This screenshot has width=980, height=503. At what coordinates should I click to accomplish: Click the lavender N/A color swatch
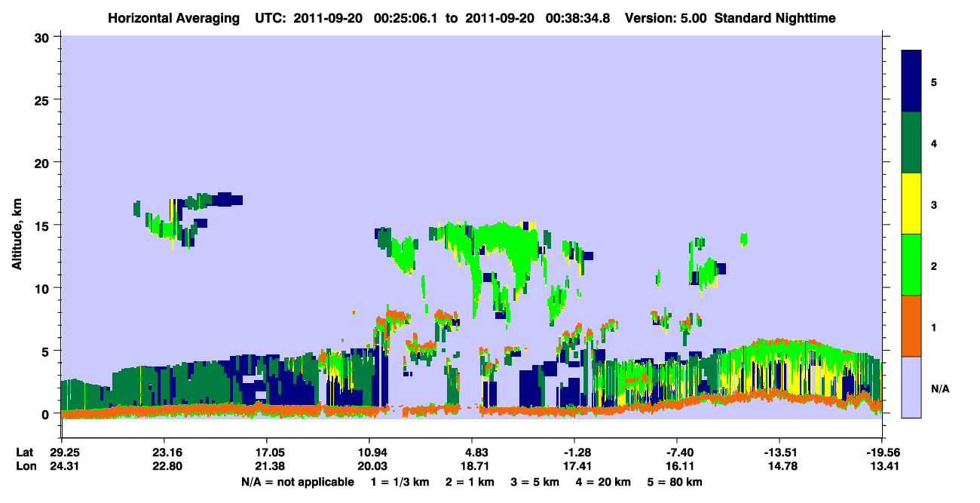click(x=911, y=387)
